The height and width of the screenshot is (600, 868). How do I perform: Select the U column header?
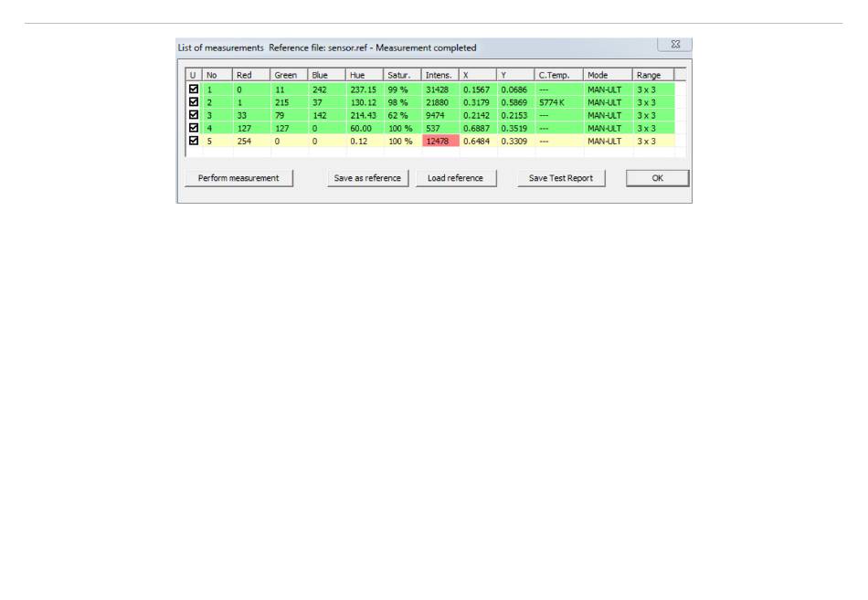194,75
